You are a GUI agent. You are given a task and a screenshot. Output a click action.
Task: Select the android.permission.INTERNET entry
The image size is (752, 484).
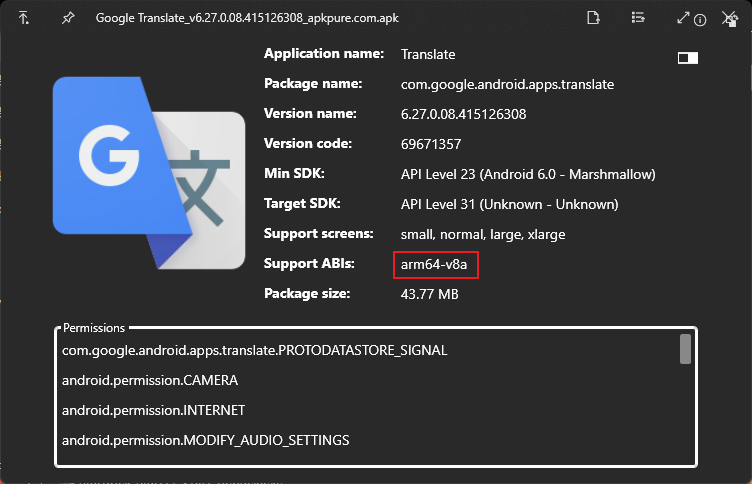point(153,410)
